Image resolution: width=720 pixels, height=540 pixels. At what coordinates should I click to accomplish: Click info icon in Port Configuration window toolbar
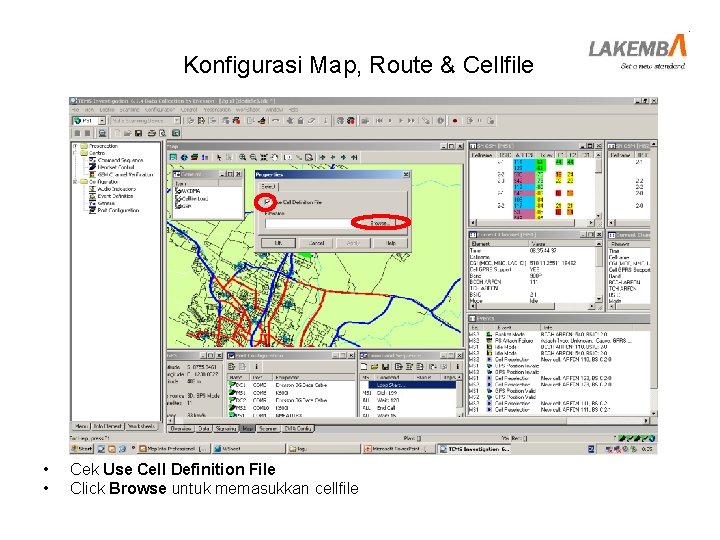pos(256,366)
